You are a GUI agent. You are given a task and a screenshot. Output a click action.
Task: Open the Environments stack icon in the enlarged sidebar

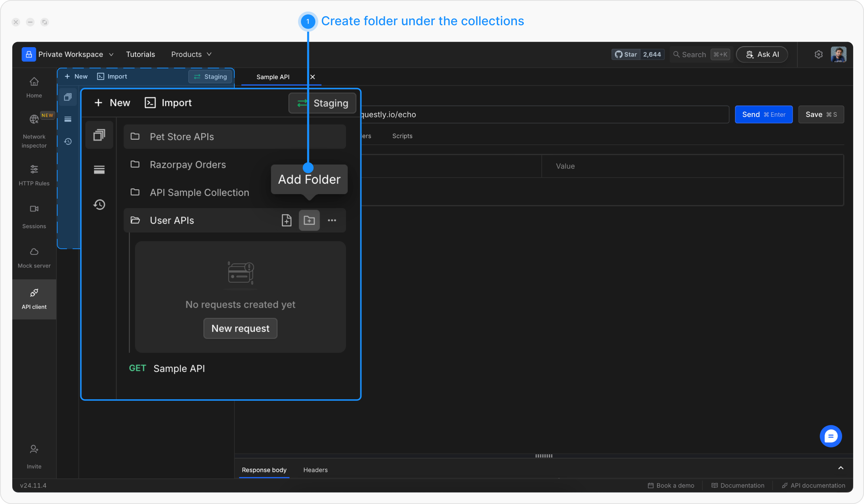(99, 170)
